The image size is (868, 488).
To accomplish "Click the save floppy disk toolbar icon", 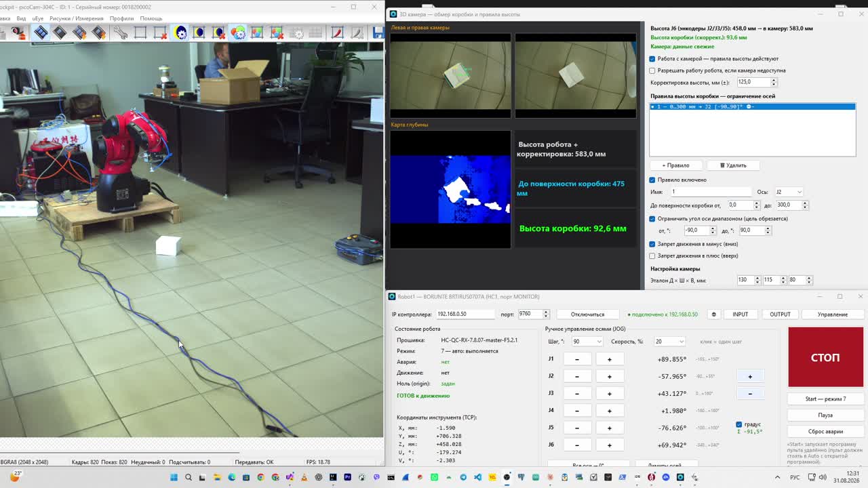I will pyautogui.click(x=378, y=32).
